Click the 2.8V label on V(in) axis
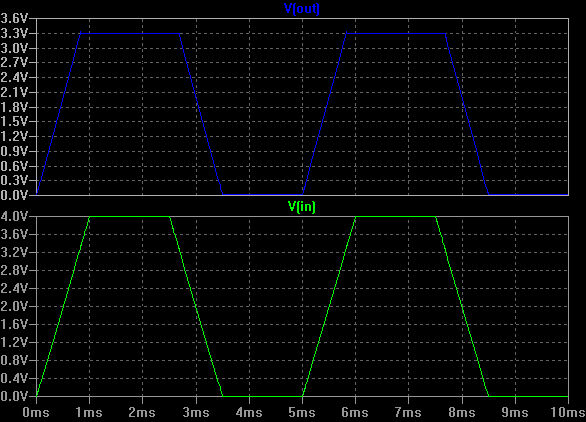This screenshot has width=586, height=422. [x=14, y=270]
